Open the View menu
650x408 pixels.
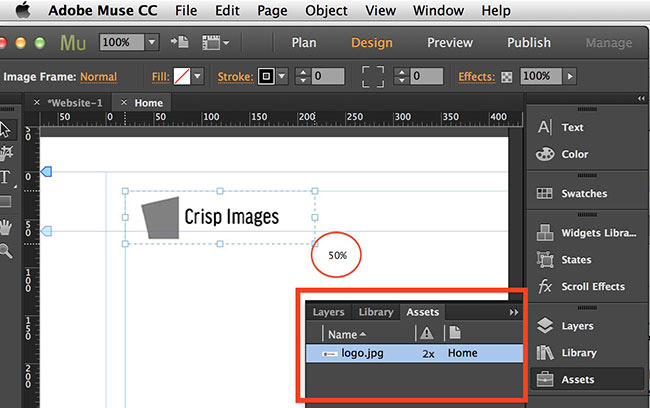380,10
